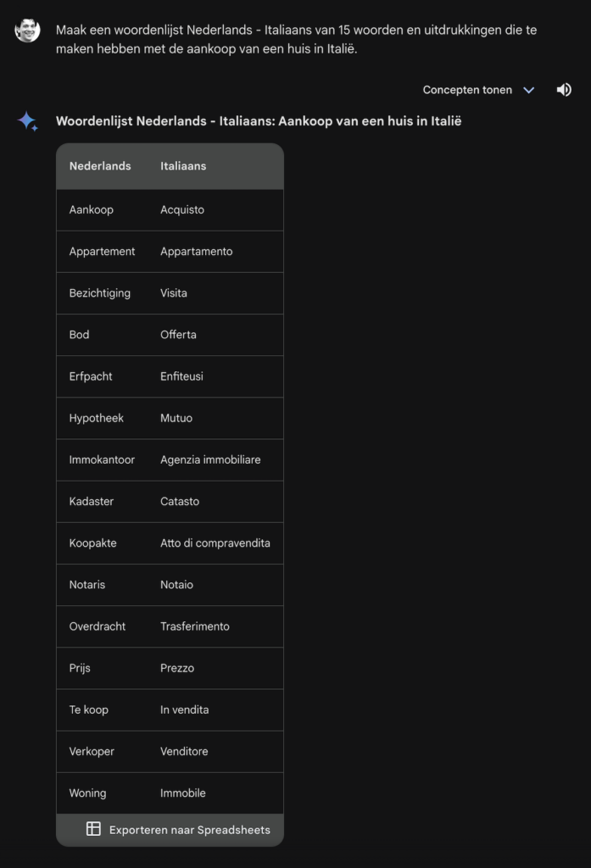Click the response title heading text
Screen dimensions: 591x868
point(259,121)
